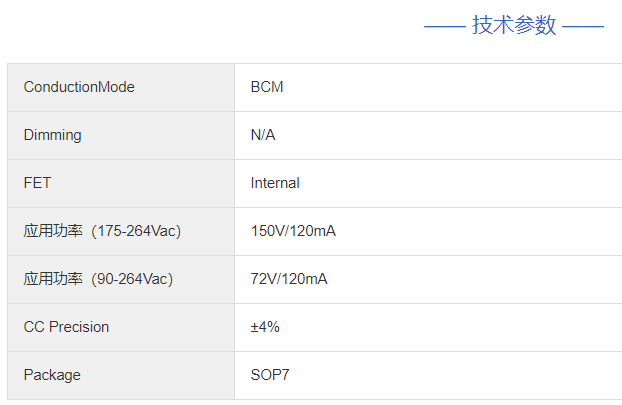
Task: Click the line left of 技术参数 heading
Action: pos(445,27)
